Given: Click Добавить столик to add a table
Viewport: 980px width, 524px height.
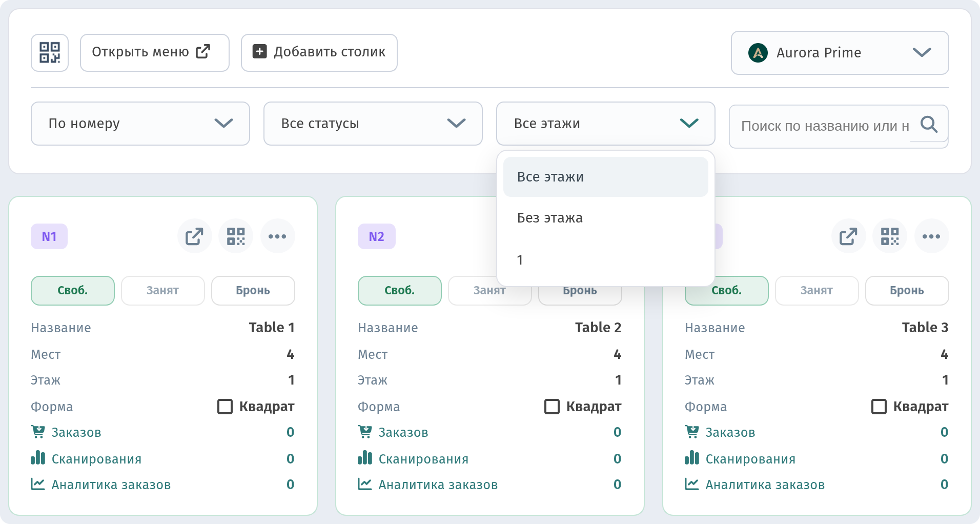Looking at the screenshot, I should point(319,53).
